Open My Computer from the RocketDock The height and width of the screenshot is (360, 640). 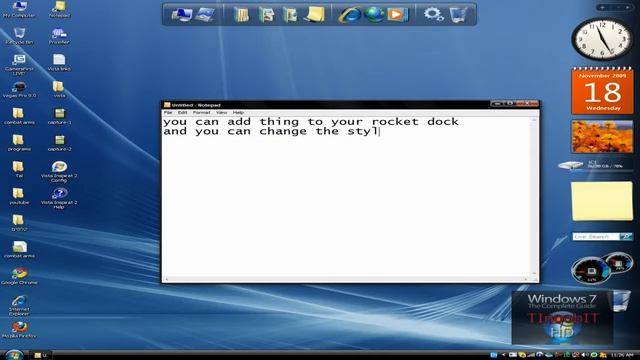[x=181, y=15]
